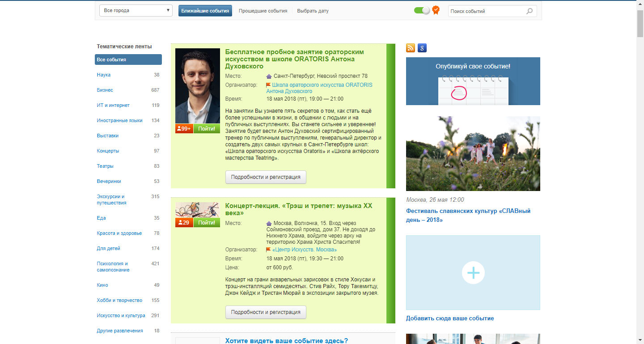644x344 pixels.
Task: Open the Концерт-лекция «Трэш и трепет» title
Action: click(299, 209)
